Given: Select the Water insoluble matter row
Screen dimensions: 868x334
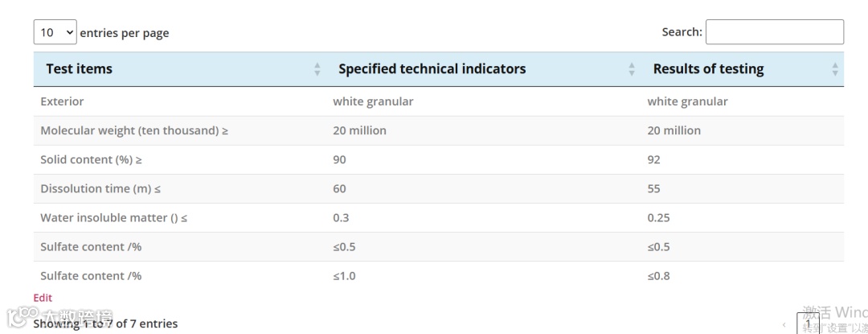Looking at the screenshot, I should [x=439, y=217].
